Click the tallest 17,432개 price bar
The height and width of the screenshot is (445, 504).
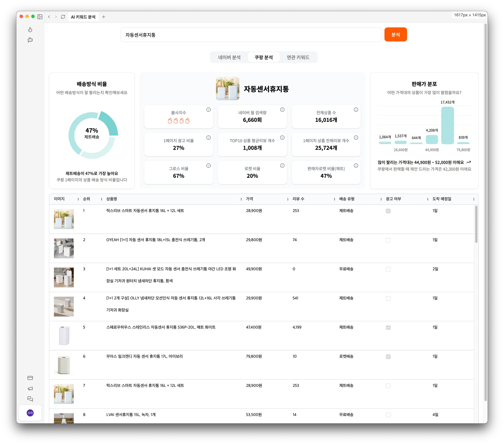[447, 125]
